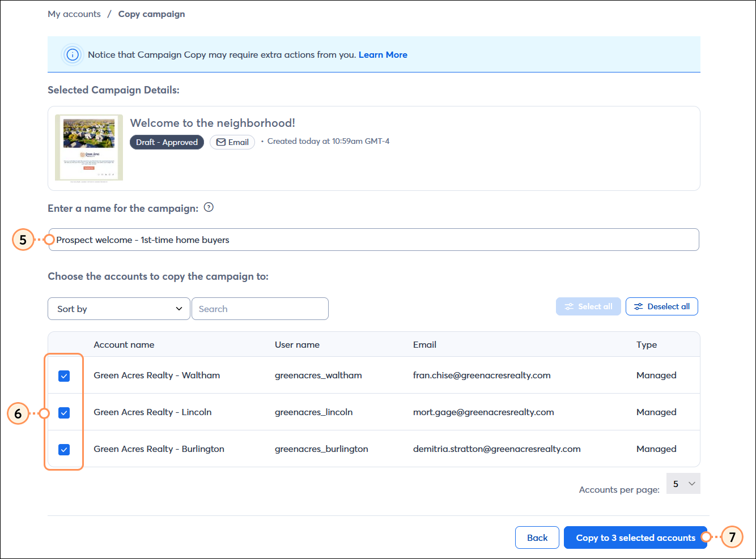Click the magnifying breadcrumb separator after My accounts
Viewport: 756px width, 559px height.
[x=108, y=14]
